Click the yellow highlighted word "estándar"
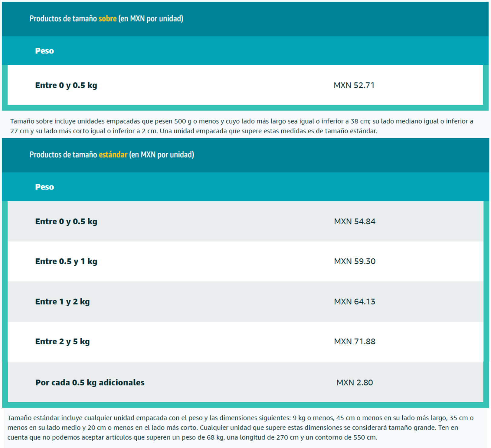Image resolution: width=491 pixels, height=448 pixels. click(113, 155)
